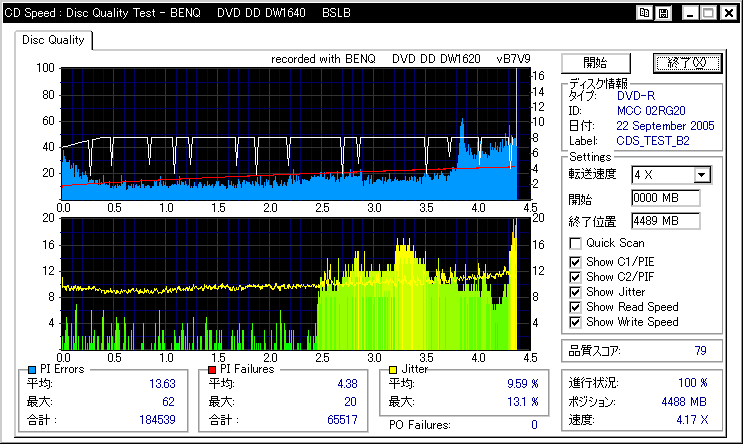
Task: Click PI Failures total 65517
Action: coord(342,420)
